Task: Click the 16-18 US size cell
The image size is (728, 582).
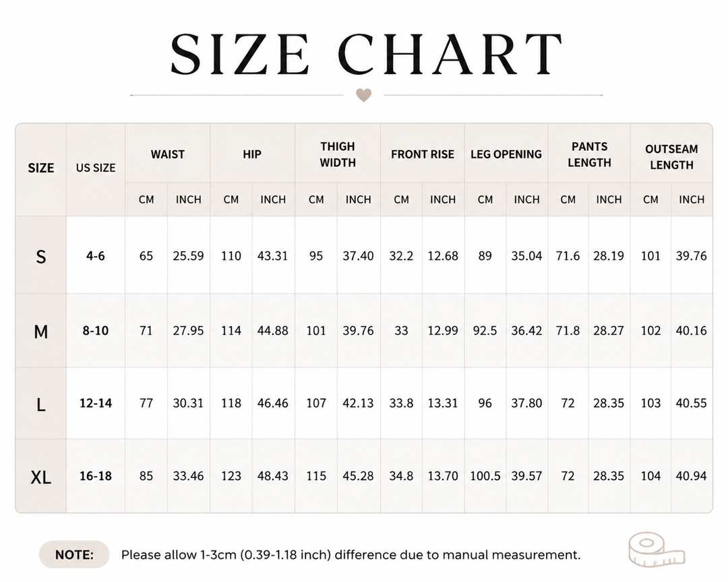Action: (96, 476)
